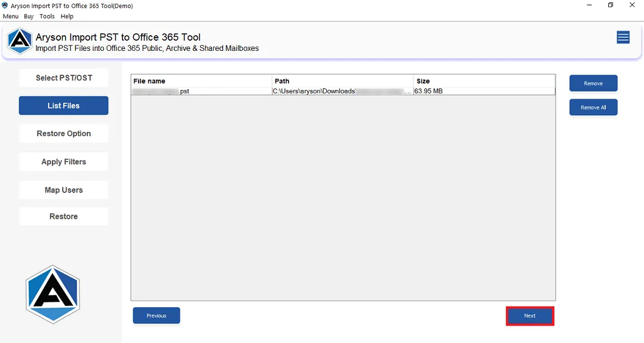Click the Path column header

(343, 81)
